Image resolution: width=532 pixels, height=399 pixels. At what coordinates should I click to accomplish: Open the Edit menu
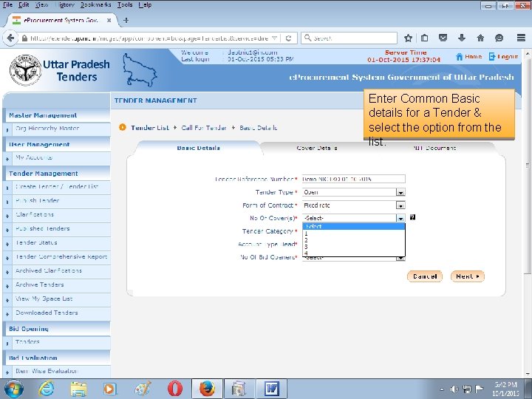tap(24, 4)
